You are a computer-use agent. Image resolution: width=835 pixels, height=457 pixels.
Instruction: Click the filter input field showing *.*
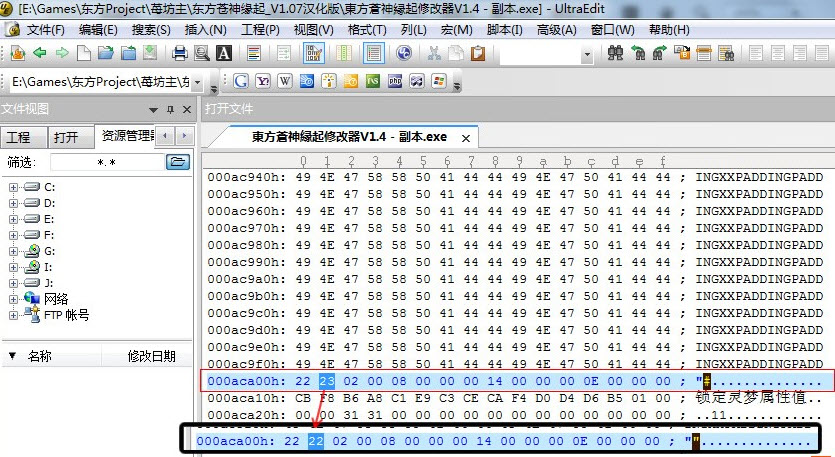107,162
